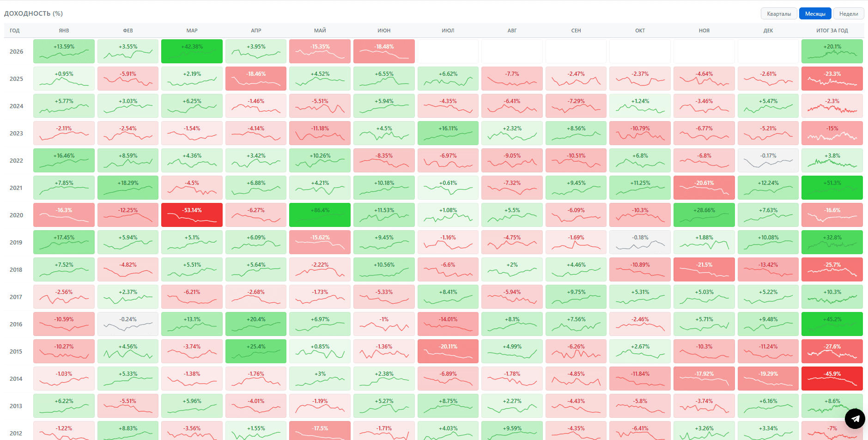The width and height of the screenshot is (868, 440).
Task: Switch to the Кварталы view
Action: coord(779,14)
